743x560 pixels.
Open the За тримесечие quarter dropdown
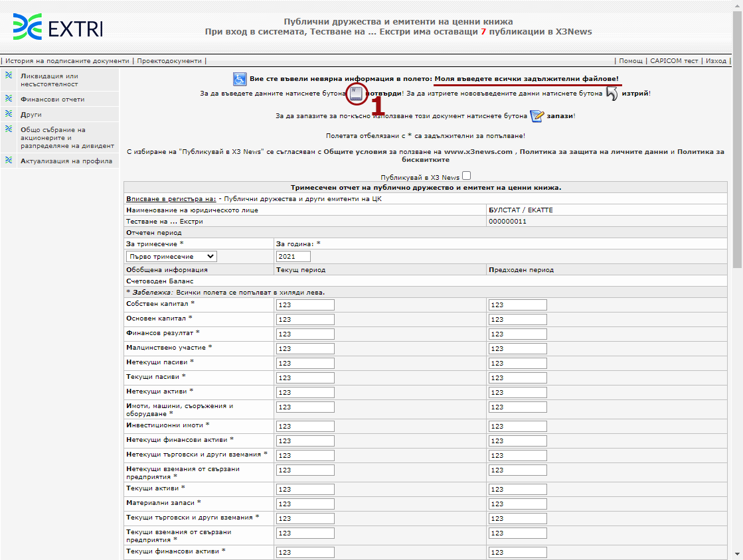click(171, 257)
